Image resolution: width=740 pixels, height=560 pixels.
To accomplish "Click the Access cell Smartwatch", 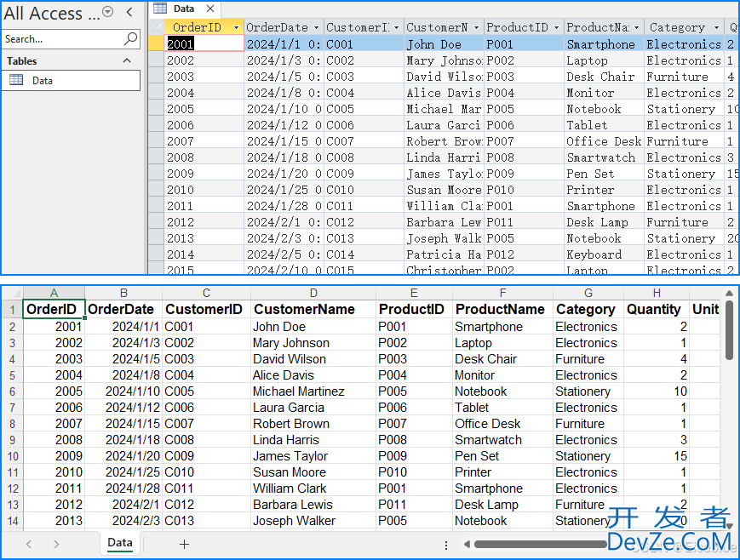I will (x=604, y=157).
